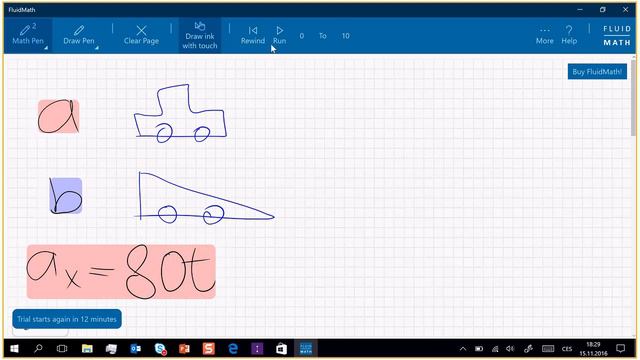Click FluidMath taskbar icon
This screenshot has height=360, width=640.
pyautogui.click(x=306, y=349)
